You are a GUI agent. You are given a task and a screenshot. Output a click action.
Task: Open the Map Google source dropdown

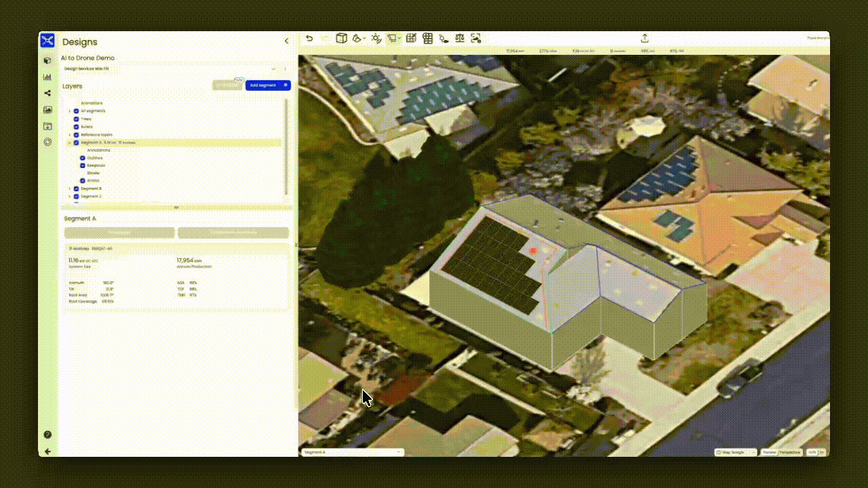(735, 452)
